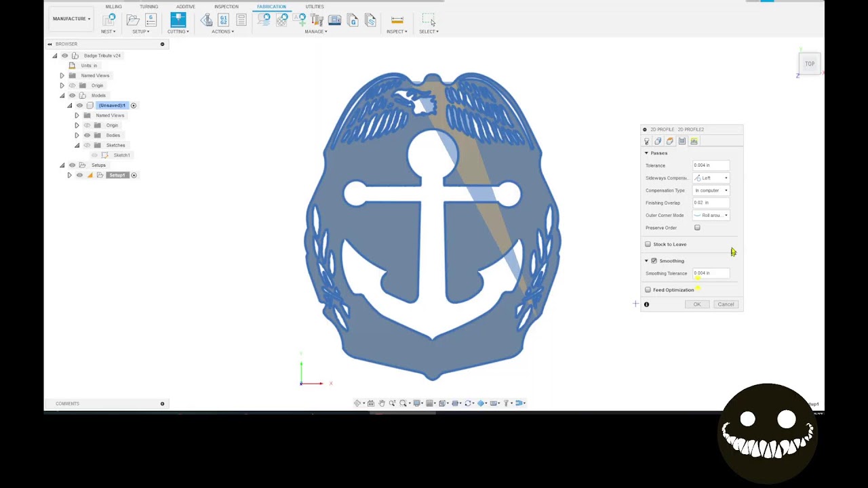Image resolution: width=868 pixels, height=488 pixels.
Task: Click the Orbit tool in the navigation bar
Action: coord(357,403)
